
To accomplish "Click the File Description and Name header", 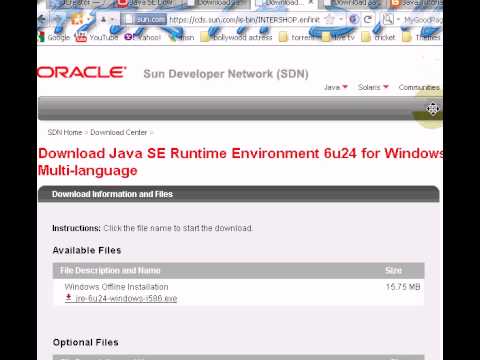I will 110,270.
